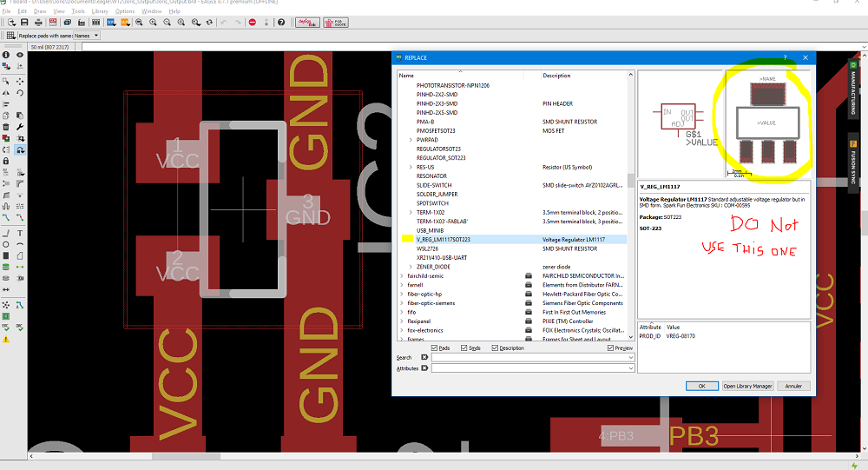Click the Annuler button
The width and height of the screenshot is (868, 470).
pos(793,386)
